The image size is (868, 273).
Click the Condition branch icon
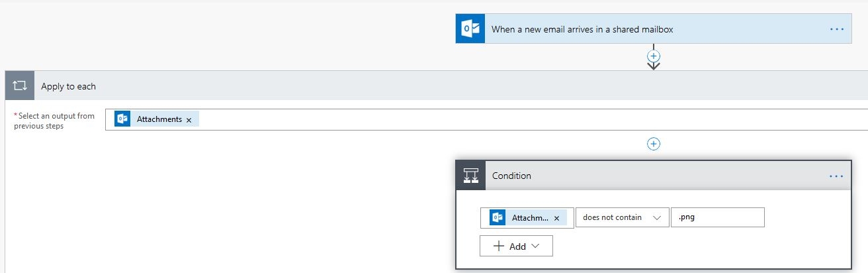(x=471, y=176)
